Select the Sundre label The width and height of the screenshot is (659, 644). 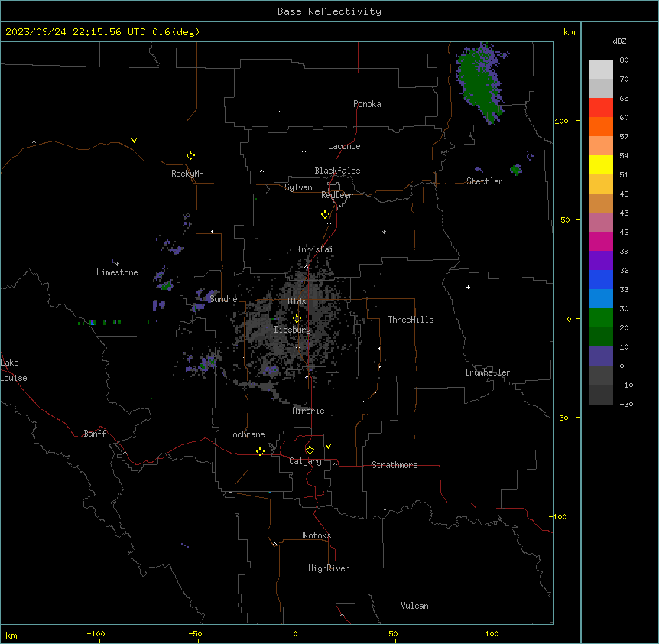click(x=223, y=299)
